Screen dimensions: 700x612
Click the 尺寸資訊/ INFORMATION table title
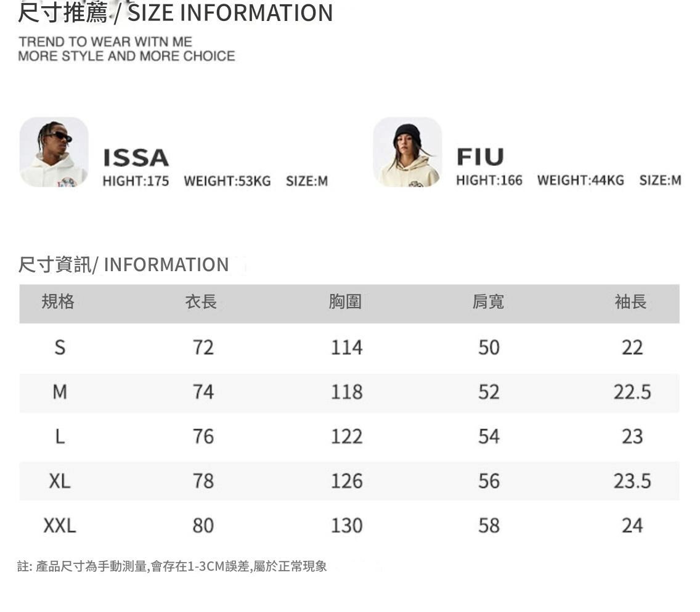(123, 265)
